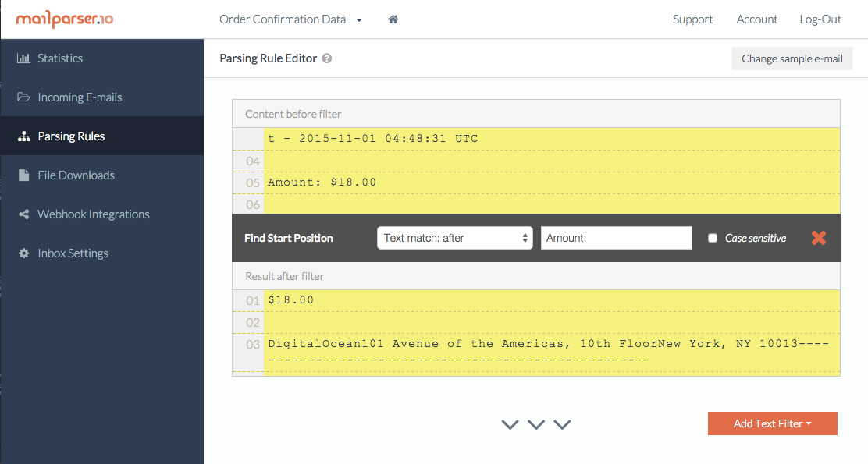Select the Log-Out link

click(x=820, y=19)
